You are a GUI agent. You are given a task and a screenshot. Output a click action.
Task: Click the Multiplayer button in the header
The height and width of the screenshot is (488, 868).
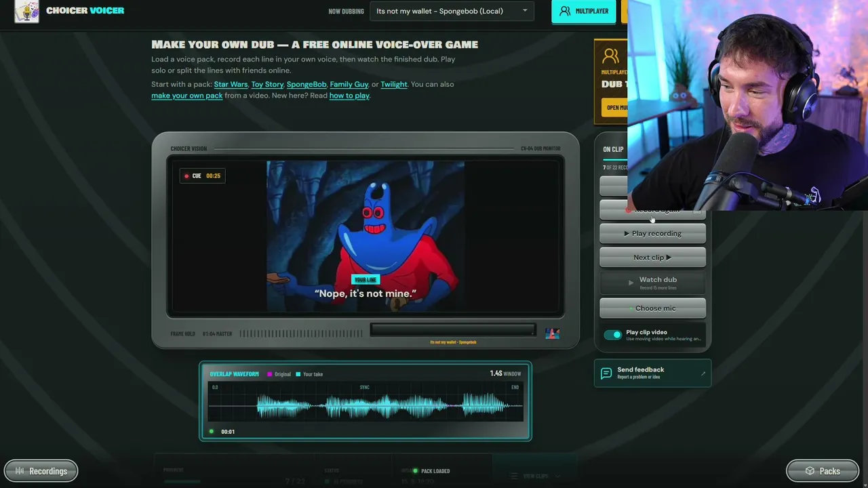pos(584,11)
